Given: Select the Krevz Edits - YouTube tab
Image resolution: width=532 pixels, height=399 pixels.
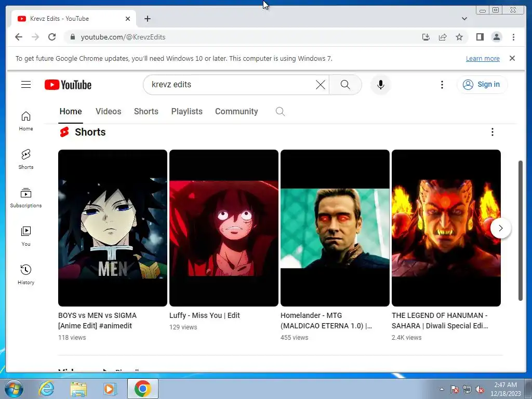Looking at the screenshot, I should point(73,19).
